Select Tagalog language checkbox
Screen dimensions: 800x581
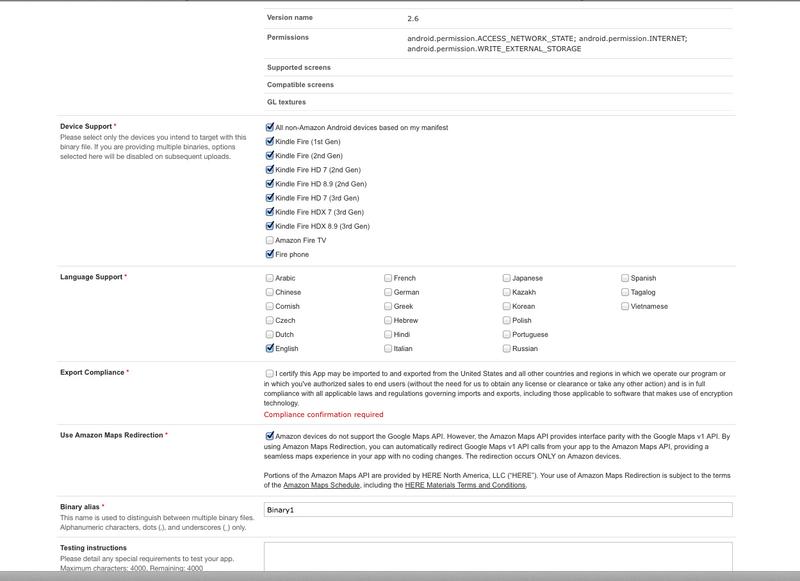tap(624, 292)
